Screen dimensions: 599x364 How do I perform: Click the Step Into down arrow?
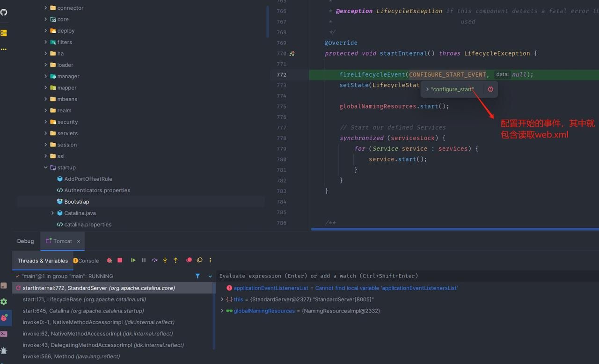tap(165, 260)
